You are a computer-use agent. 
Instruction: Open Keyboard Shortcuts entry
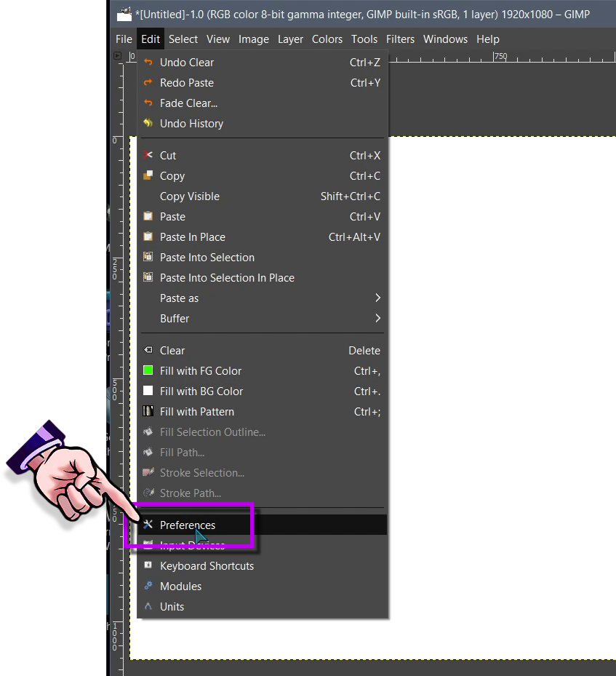click(263, 565)
